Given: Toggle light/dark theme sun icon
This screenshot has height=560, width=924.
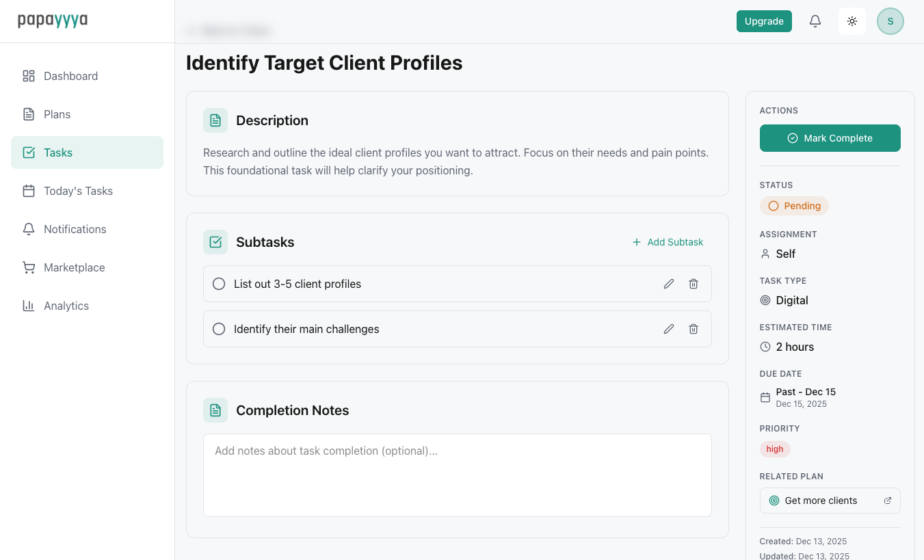Looking at the screenshot, I should [x=852, y=21].
